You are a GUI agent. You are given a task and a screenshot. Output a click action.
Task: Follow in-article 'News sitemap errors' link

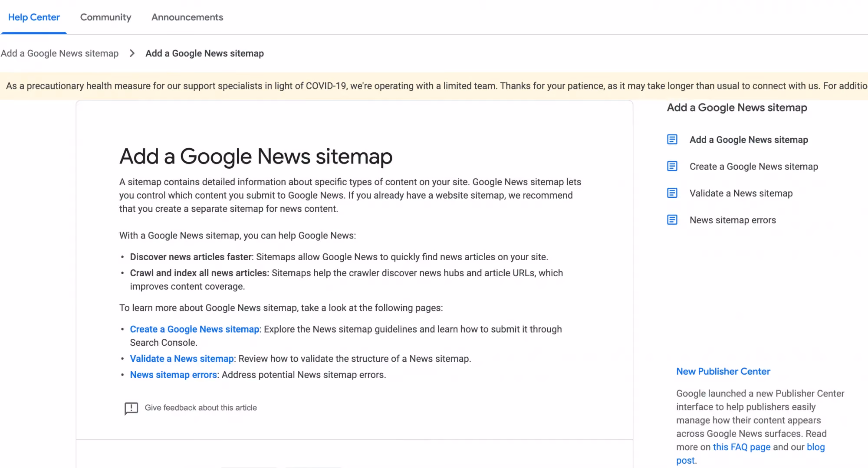[173, 375]
